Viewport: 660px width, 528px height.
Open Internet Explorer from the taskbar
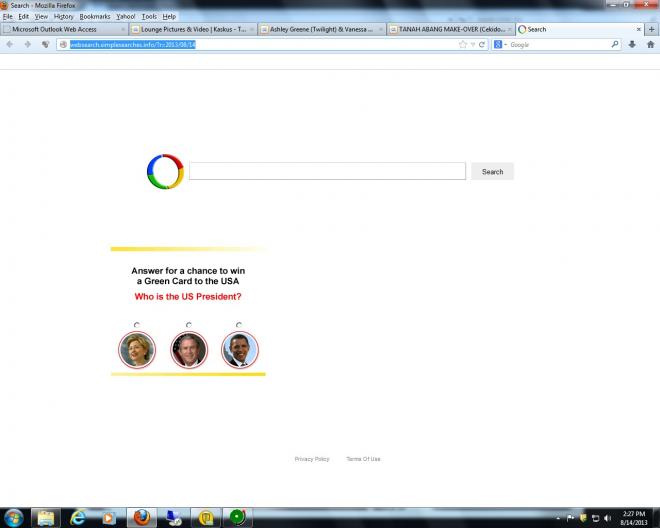tap(77, 517)
